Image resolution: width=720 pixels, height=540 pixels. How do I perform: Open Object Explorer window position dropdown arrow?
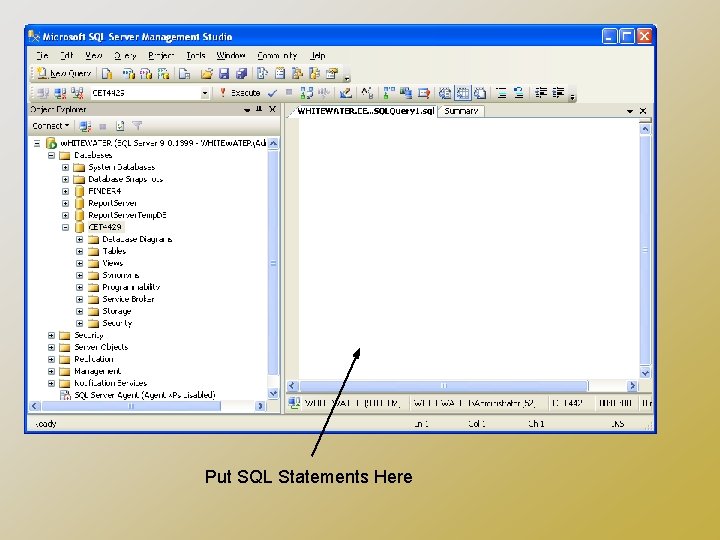(247, 110)
